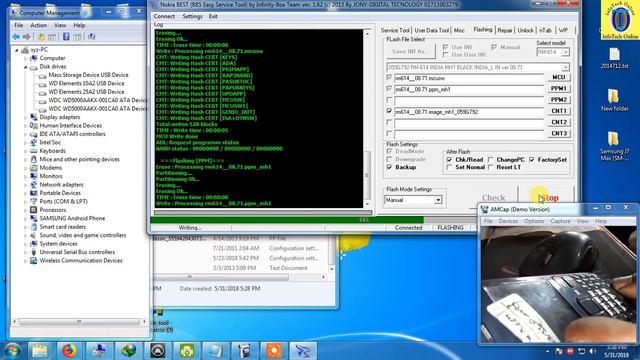
Task: Click the PPM1 file button
Action: coord(559,89)
